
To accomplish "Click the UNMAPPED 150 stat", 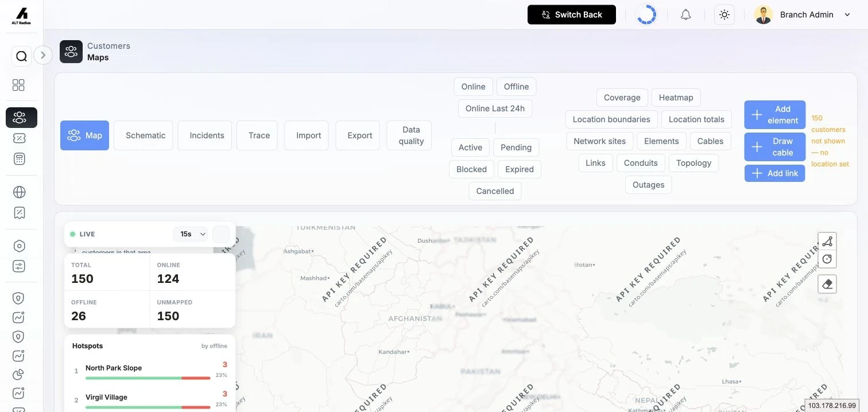I will point(193,310).
